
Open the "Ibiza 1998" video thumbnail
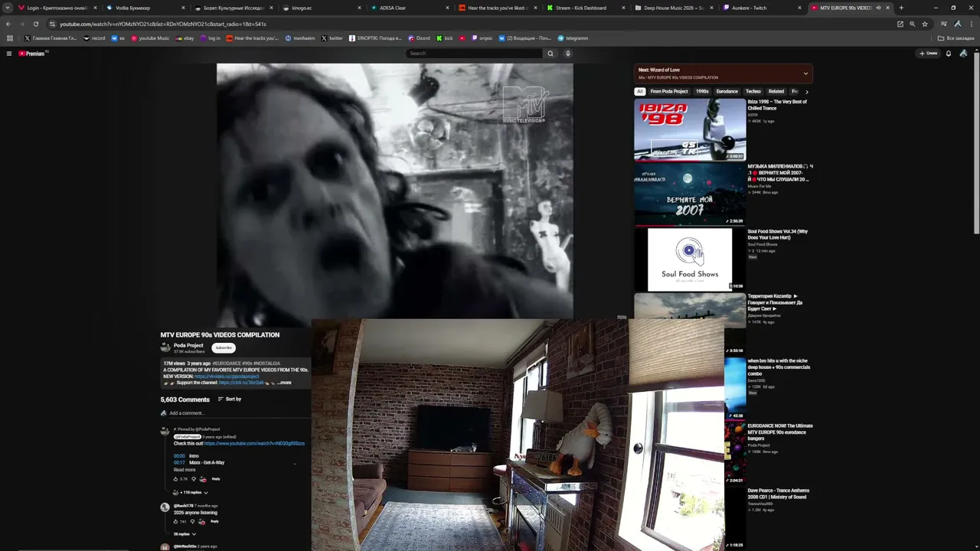690,129
